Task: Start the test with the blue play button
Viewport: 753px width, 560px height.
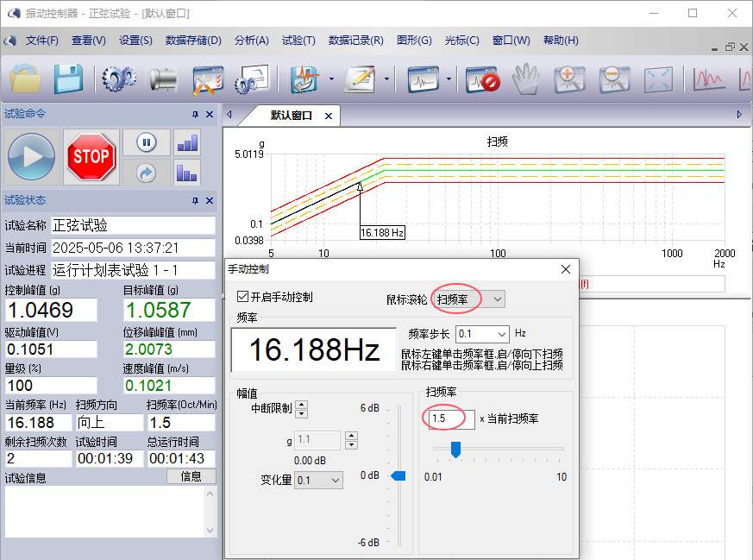Action: pyautogui.click(x=32, y=156)
